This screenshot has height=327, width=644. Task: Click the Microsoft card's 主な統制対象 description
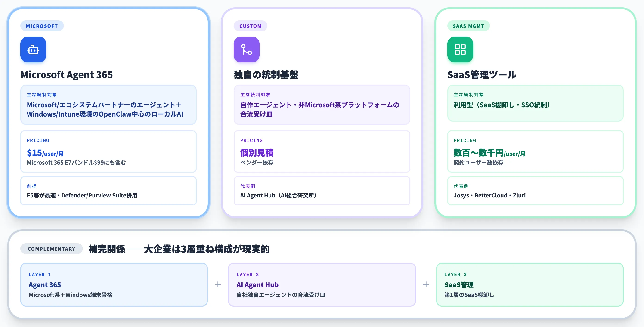click(x=105, y=109)
